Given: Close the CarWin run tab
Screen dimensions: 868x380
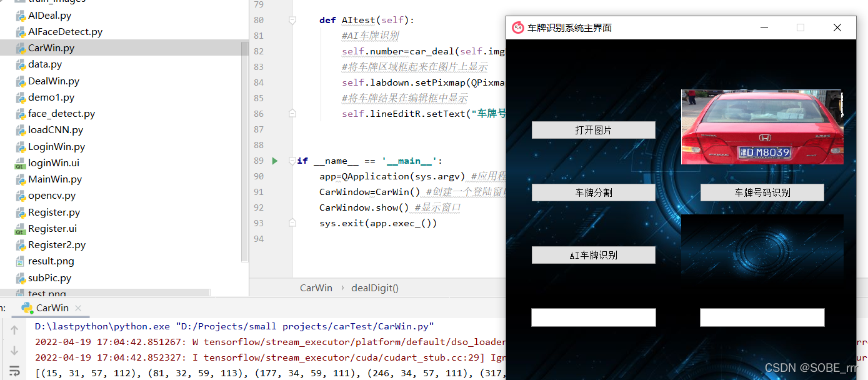Looking at the screenshot, I should click(78, 308).
